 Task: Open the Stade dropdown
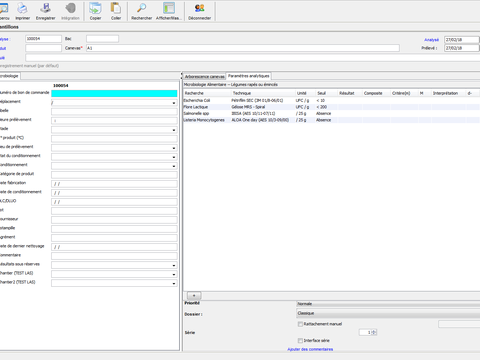coord(174,130)
